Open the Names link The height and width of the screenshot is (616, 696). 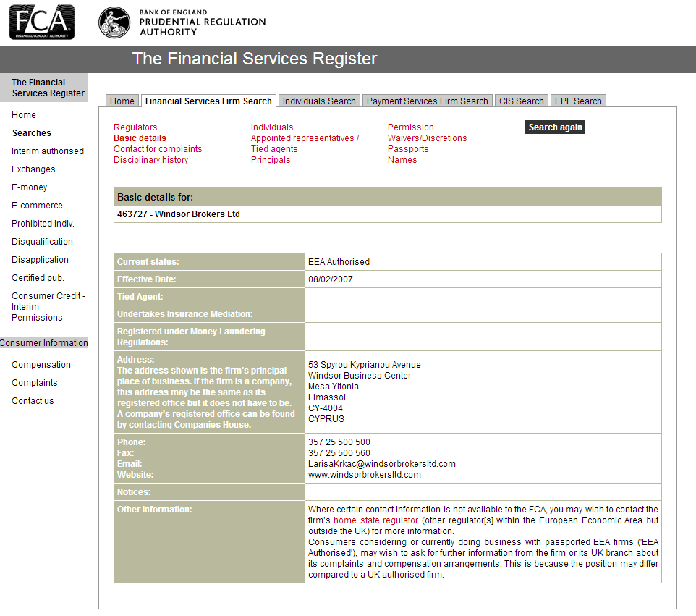coord(402,160)
